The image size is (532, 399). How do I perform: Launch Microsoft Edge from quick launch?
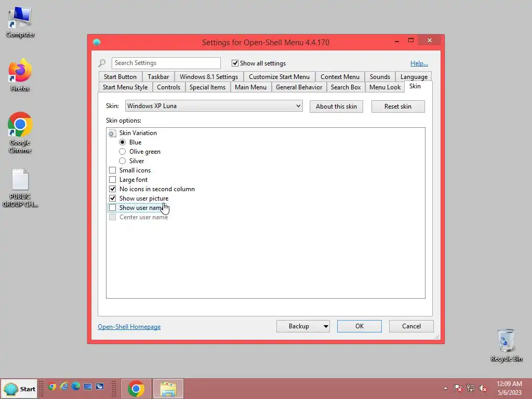tap(76, 387)
